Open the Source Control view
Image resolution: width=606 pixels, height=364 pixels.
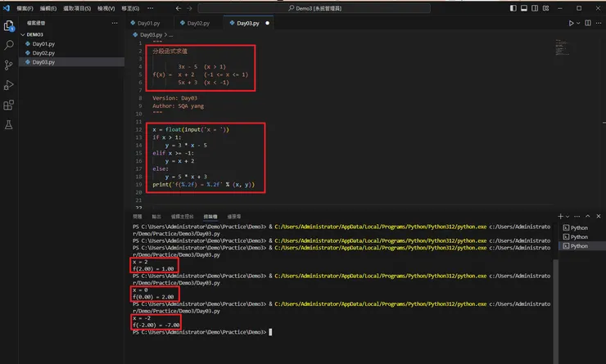tap(9, 65)
